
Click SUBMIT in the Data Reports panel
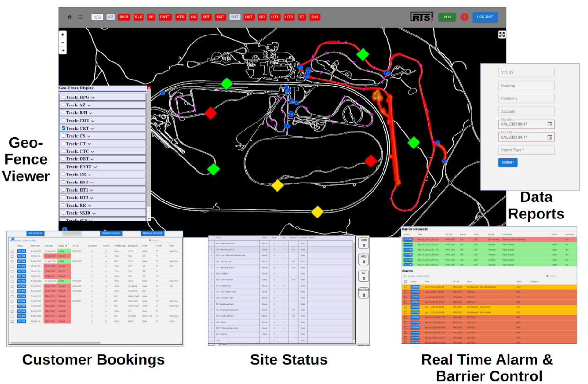pyautogui.click(x=507, y=162)
